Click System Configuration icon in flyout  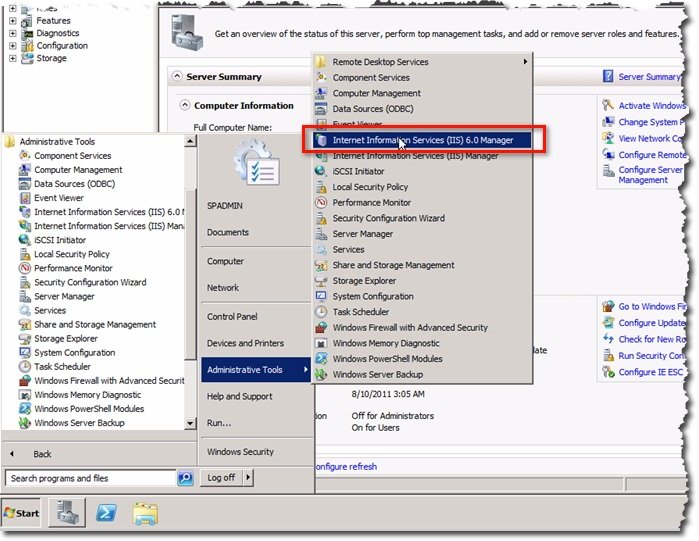[x=321, y=296]
